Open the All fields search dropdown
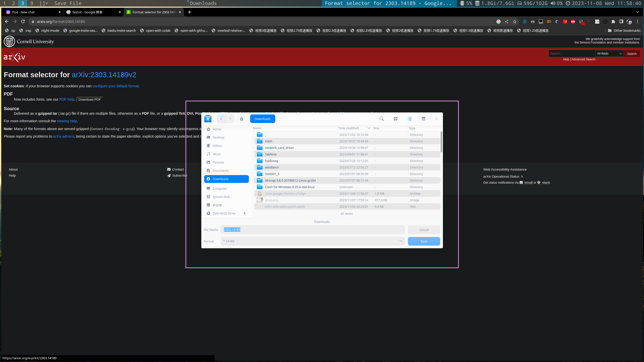 (609, 53)
